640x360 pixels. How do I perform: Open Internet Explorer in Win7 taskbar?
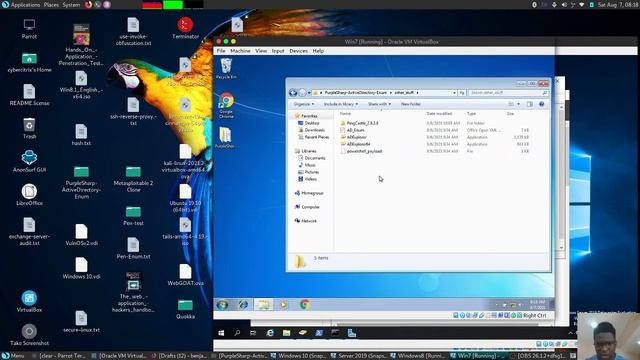coord(243,304)
